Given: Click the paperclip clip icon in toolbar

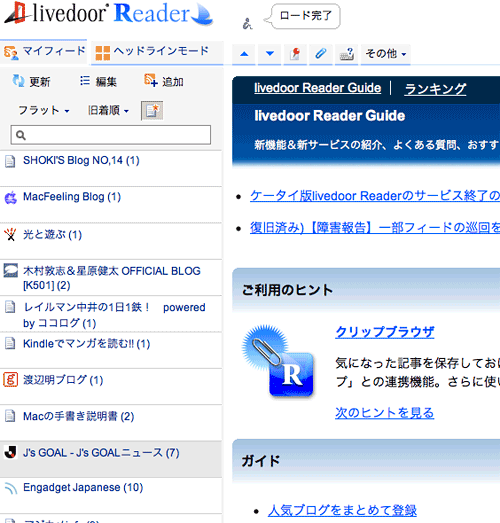Looking at the screenshot, I should click(321, 54).
